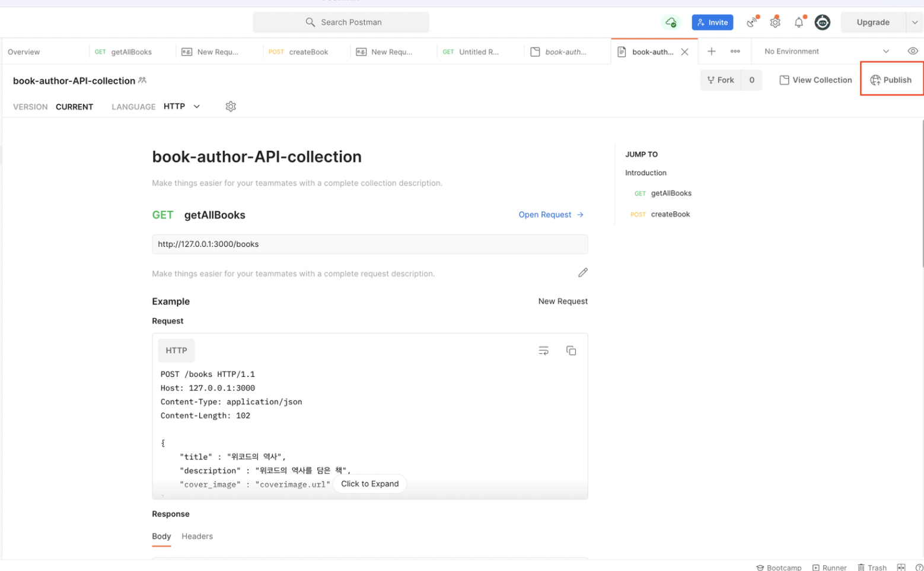This screenshot has width=924, height=571.
Task: Toggle line wrap in code snippet
Action: (543, 351)
